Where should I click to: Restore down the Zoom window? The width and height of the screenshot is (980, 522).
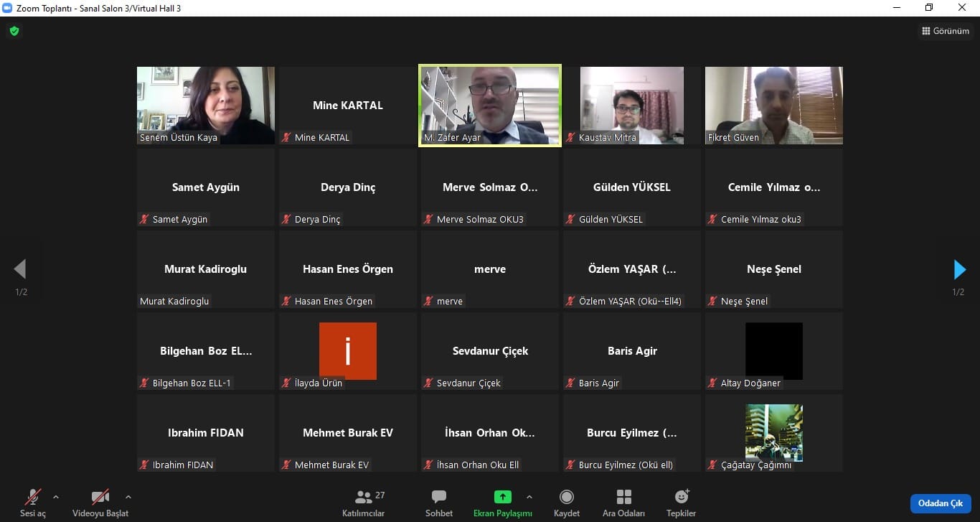(x=929, y=8)
